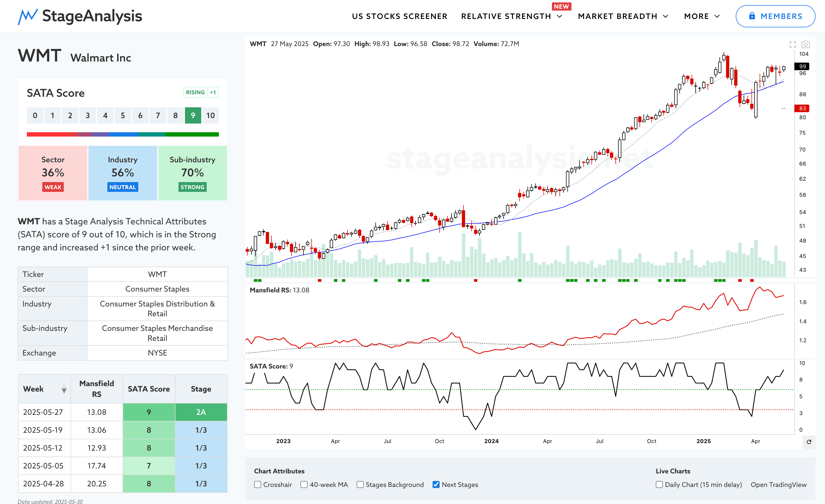This screenshot has height=504, width=825.
Task: Click SATA score box number 0
Action: click(x=35, y=115)
